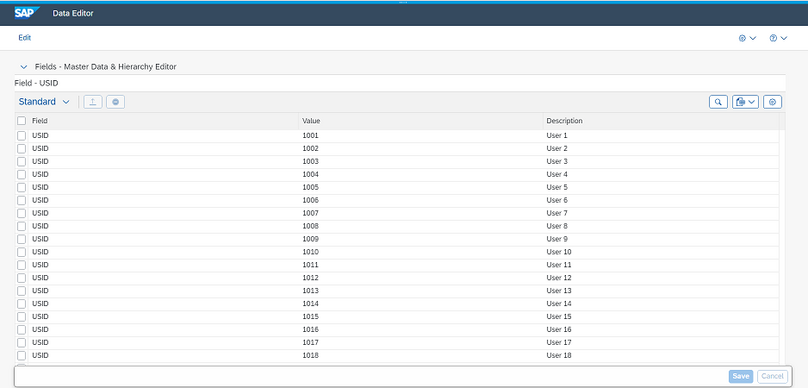This screenshot has width=808, height=388.
Task: Click the SAP logo
Action: pyautogui.click(x=27, y=12)
